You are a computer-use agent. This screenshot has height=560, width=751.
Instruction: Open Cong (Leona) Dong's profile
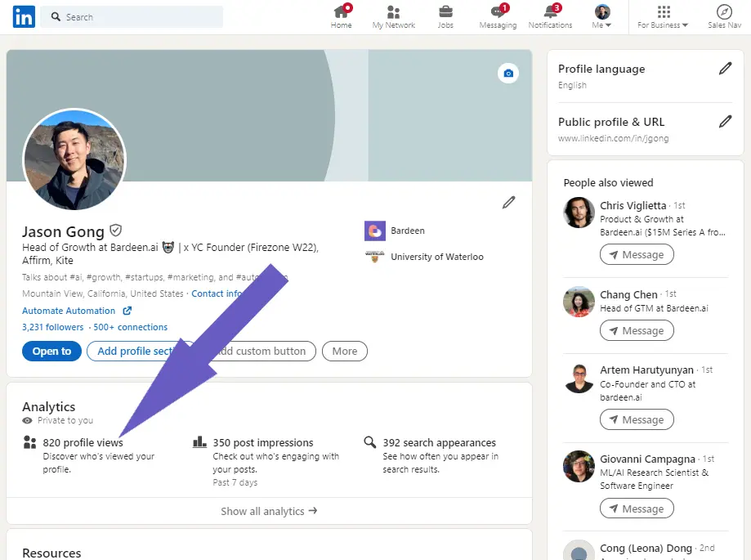pos(646,548)
